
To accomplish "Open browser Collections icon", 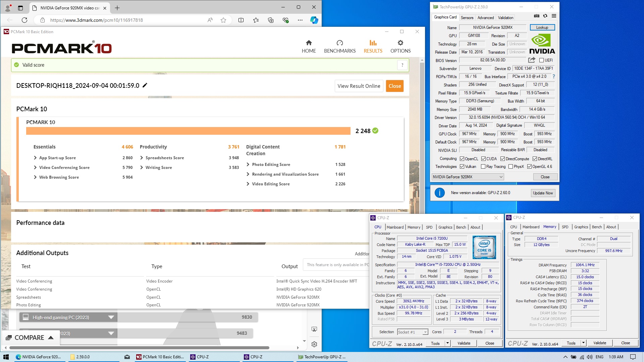I will coord(271,20).
